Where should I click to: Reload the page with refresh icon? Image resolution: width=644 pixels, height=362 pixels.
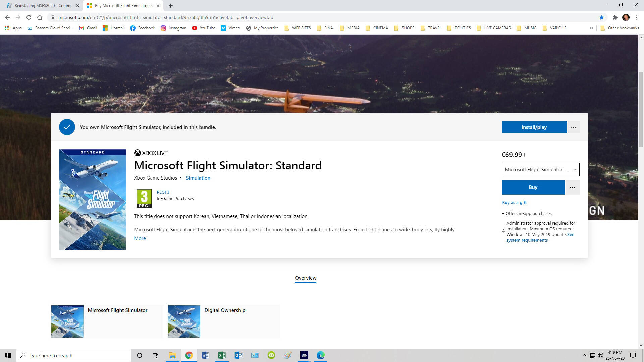point(29,17)
